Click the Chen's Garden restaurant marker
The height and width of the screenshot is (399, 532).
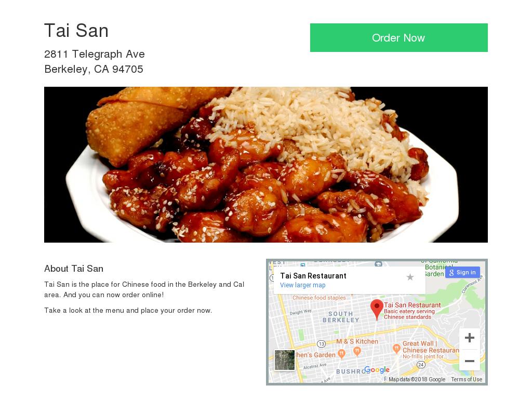pos(342,354)
